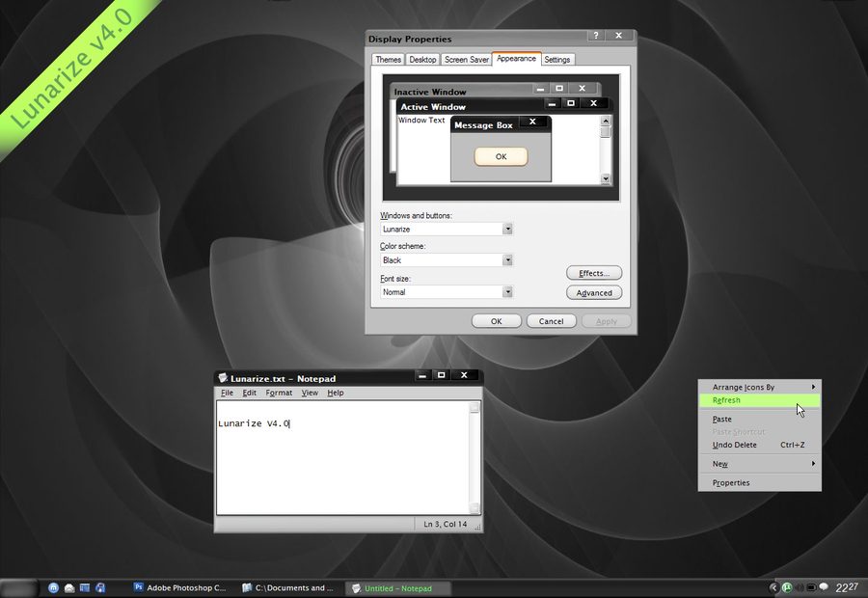Click the 'Ln 3, Col 14' status bar text
Viewport: 868px width, 598px height.
445,525
